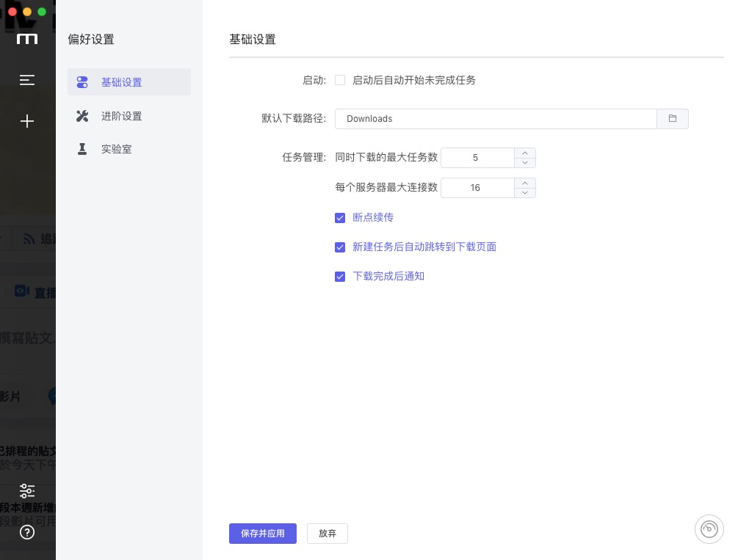Screen dimensions: 749x560
Task: Click the Motrix logo icon
Action: point(27,39)
